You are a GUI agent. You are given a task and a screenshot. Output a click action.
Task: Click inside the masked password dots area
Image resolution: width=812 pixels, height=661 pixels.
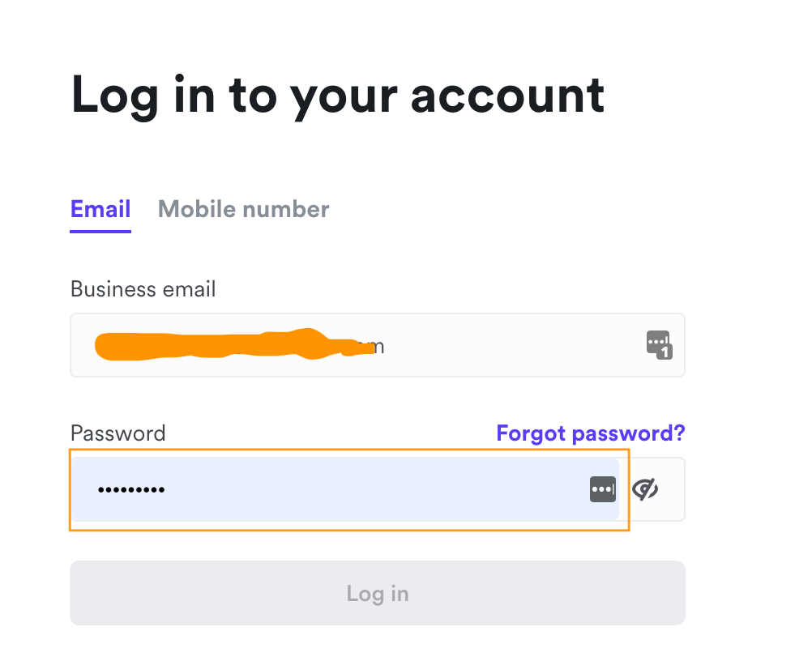(x=131, y=489)
